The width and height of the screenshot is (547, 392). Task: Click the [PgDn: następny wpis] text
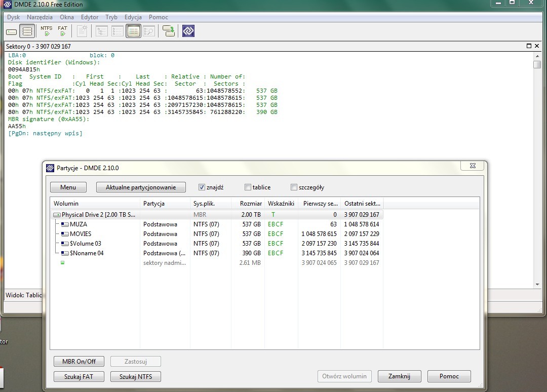click(45, 133)
